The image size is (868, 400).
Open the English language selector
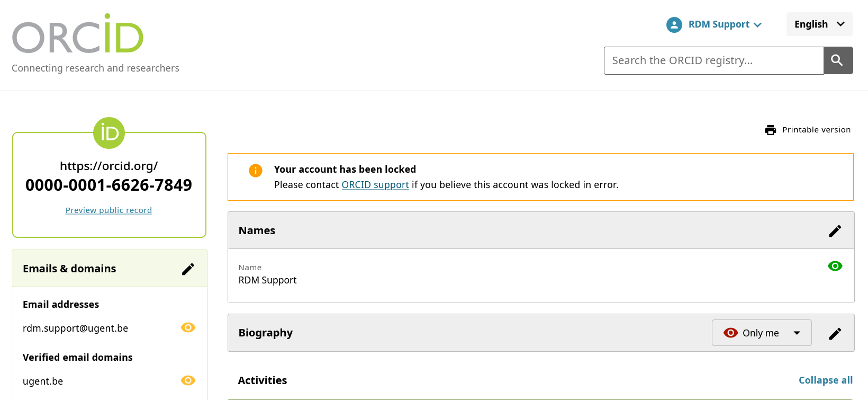(819, 24)
